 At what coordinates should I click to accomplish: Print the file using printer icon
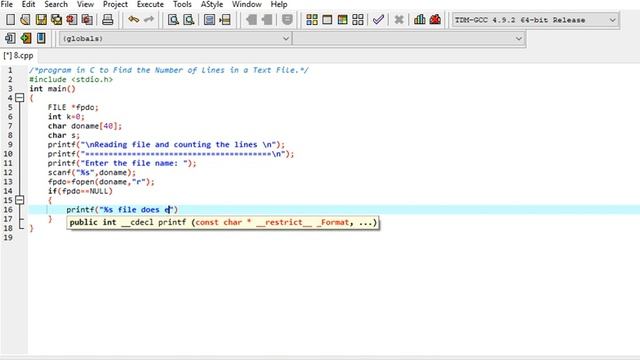tap(108, 20)
